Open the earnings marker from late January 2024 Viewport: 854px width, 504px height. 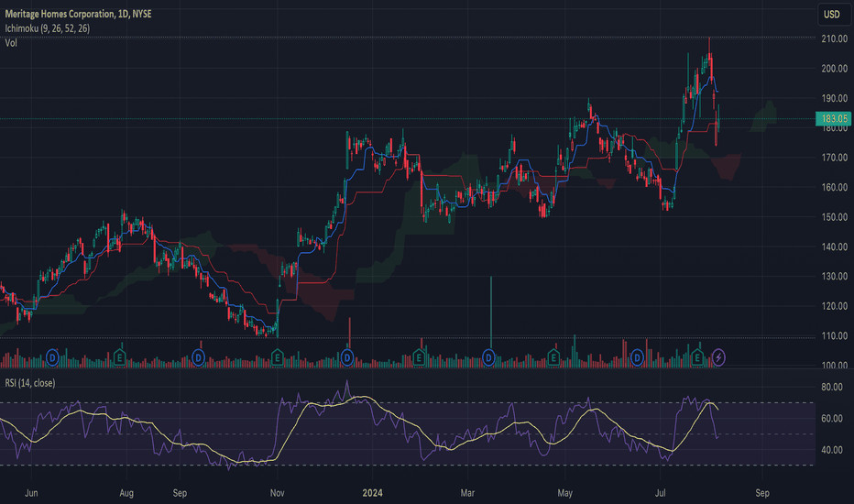pos(419,358)
